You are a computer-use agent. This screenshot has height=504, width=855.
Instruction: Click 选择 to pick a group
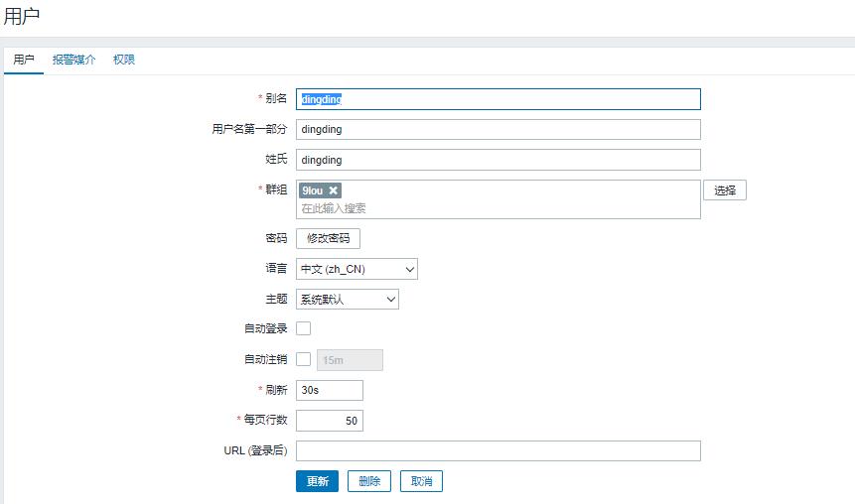(x=724, y=190)
